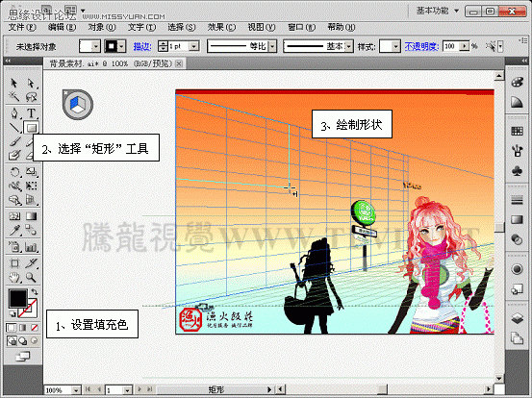Select the Mesh tool
The height and width of the screenshot is (398, 532).
click(13, 216)
